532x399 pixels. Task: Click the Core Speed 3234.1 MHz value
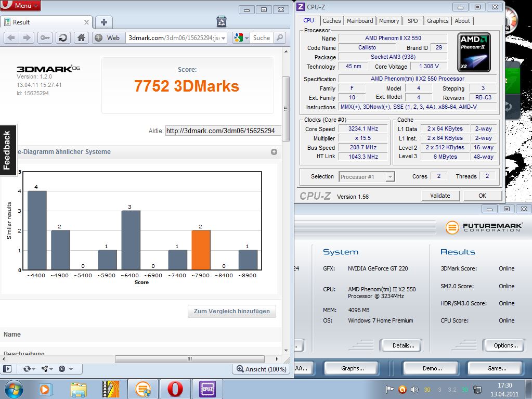[363, 128]
